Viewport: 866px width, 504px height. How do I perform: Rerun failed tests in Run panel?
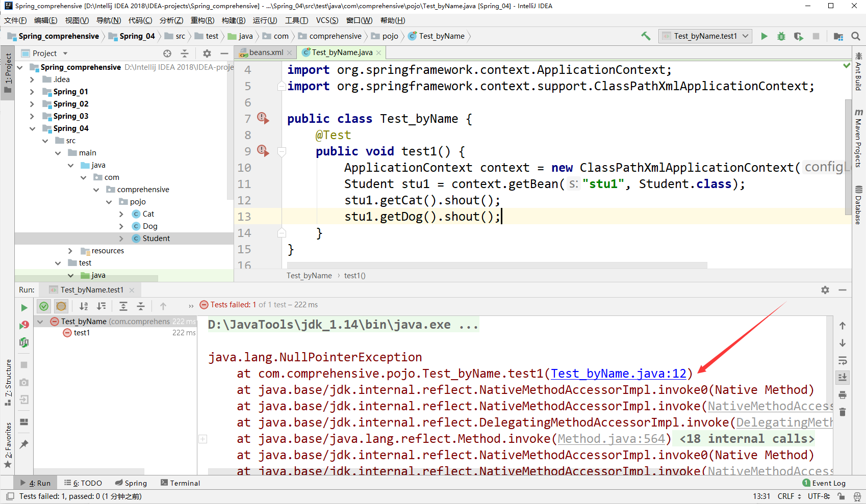point(24,325)
